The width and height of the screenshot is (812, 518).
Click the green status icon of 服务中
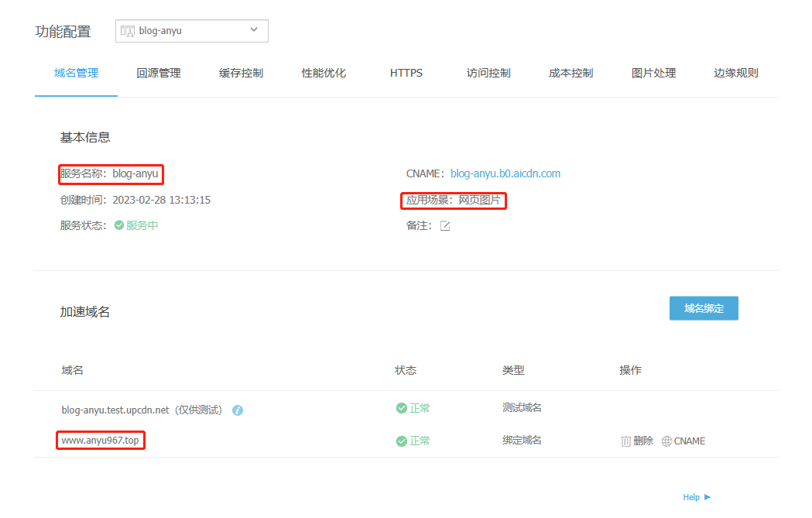tap(119, 225)
